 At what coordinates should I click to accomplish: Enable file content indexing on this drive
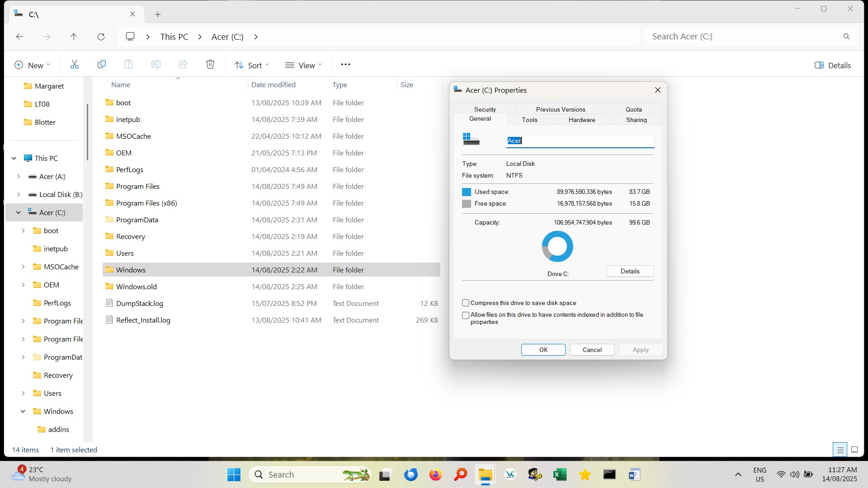pos(466,315)
